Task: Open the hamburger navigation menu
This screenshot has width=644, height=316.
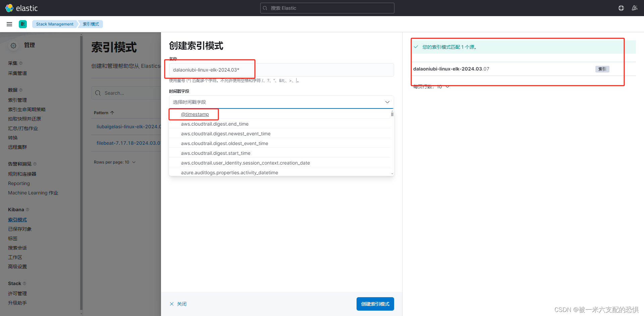Action: (x=9, y=24)
